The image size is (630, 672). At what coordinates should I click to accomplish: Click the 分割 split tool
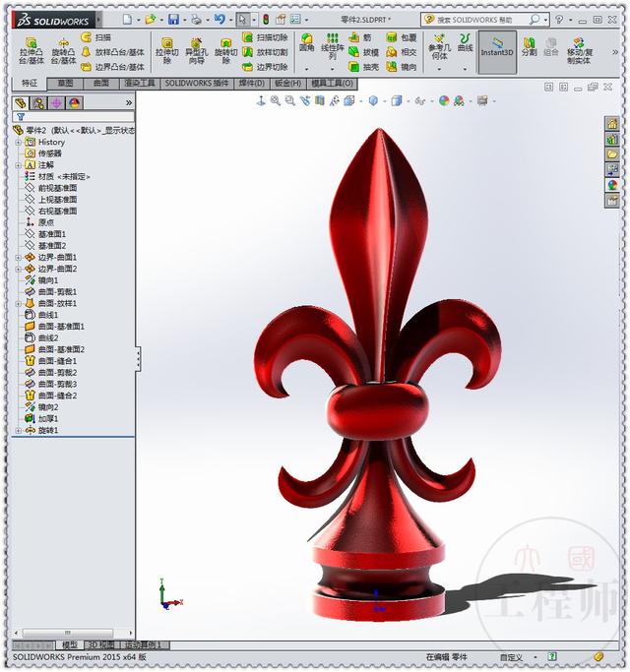[530, 46]
